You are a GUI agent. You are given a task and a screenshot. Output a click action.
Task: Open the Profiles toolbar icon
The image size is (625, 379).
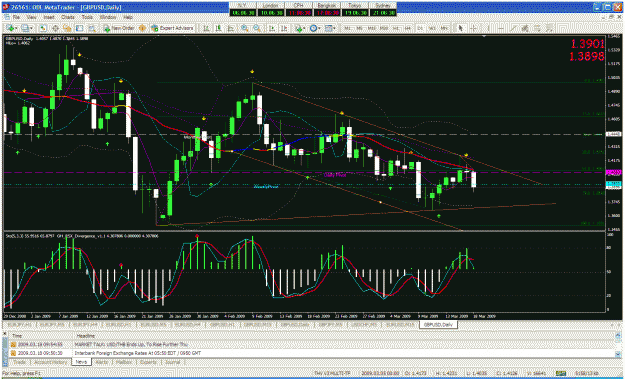pos(25,28)
